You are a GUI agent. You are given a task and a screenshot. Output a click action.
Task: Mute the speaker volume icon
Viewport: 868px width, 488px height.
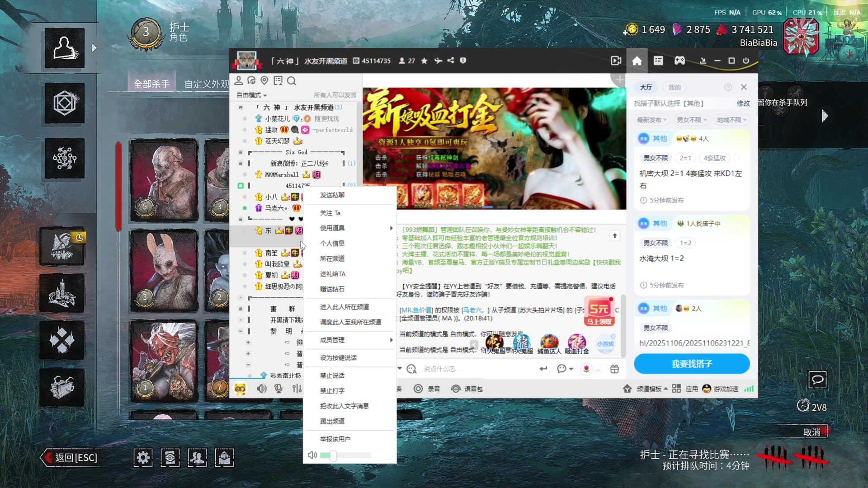point(261,388)
